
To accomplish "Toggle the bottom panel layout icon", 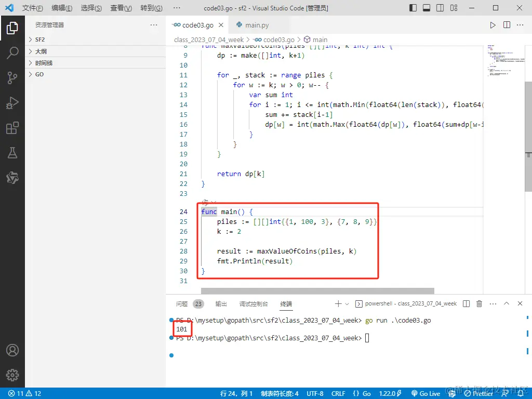I will 427,8.
